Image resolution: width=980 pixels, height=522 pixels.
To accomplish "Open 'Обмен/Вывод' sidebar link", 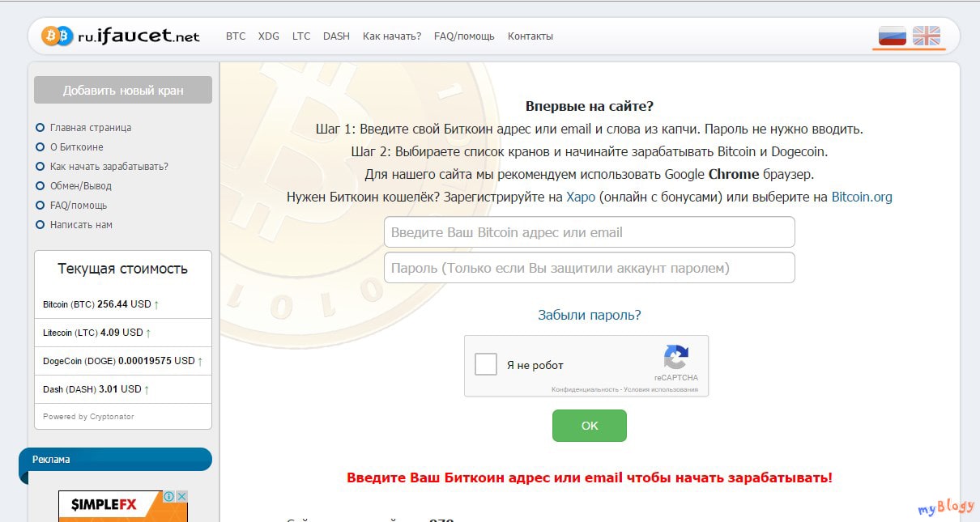I will click(81, 186).
